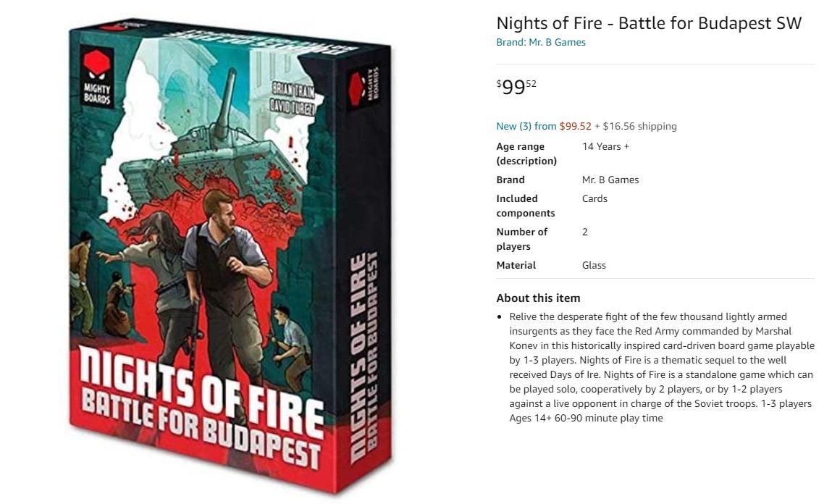Click the product description bullet paragraph

[x=661, y=367]
